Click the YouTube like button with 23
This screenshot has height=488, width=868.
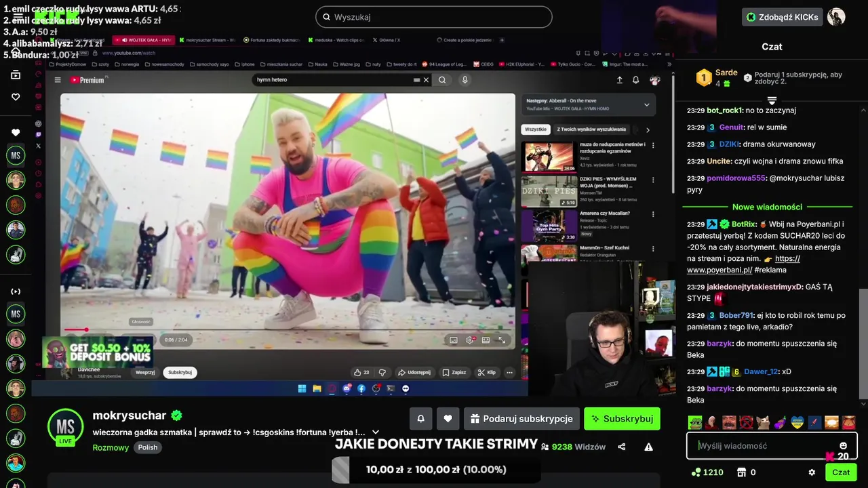point(361,372)
